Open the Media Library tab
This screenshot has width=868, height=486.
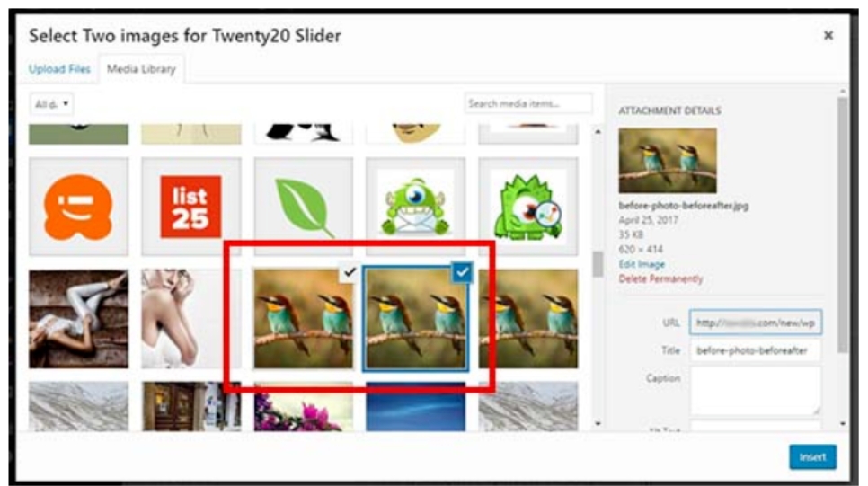click(x=141, y=69)
